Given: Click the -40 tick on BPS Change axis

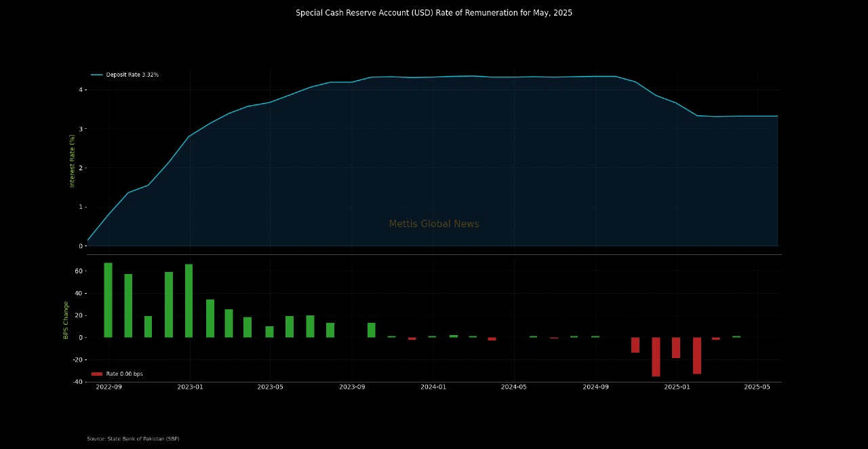Looking at the screenshot, I should tap(78, 382).
